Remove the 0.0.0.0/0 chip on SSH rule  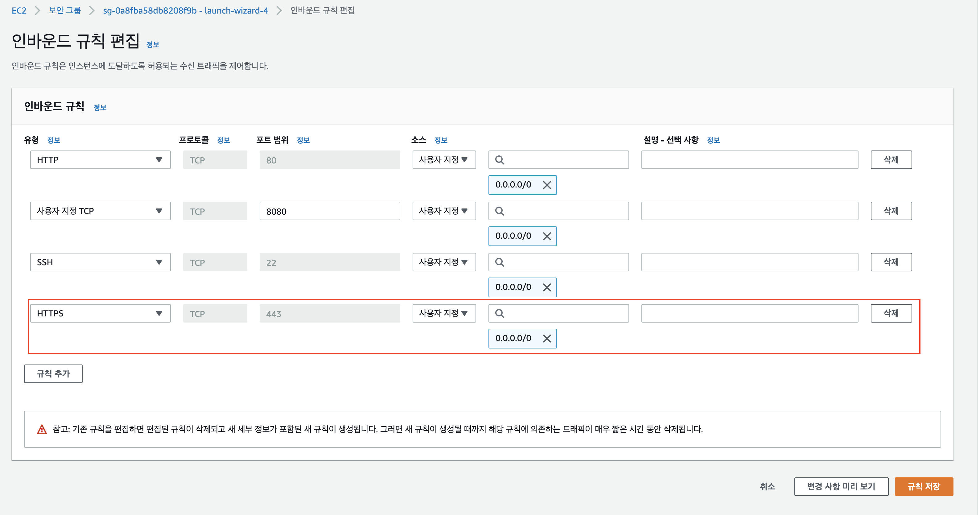click(x=547, y=287)
